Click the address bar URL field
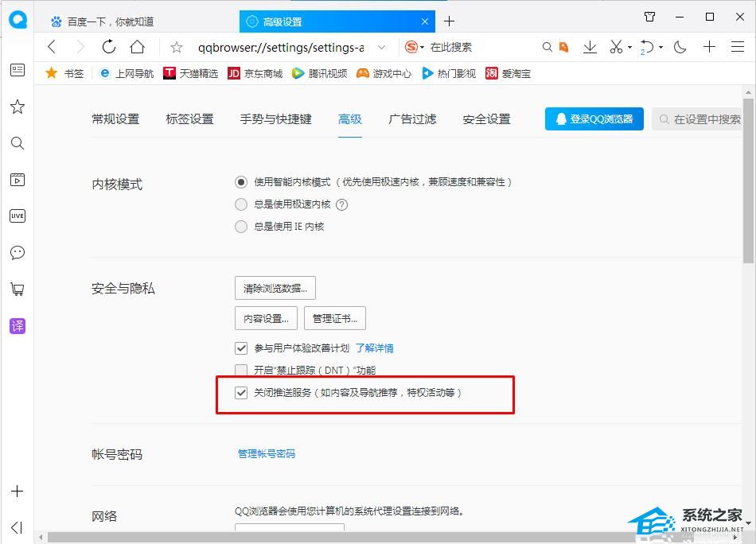Viewport: 756px width, 544px height. click(281, 47)
